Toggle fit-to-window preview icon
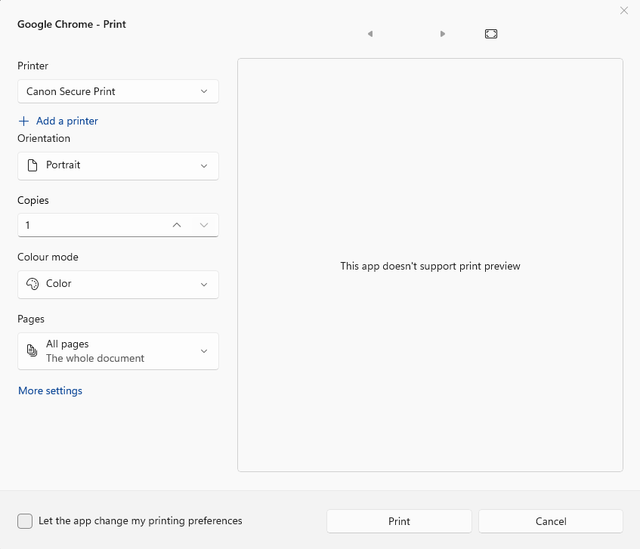Screen dimensions: 640x549 491,34
